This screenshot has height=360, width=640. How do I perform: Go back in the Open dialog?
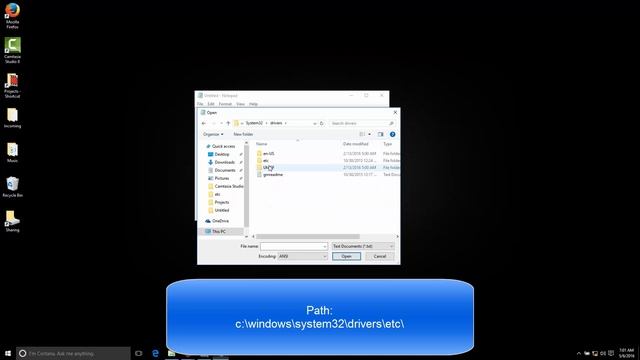click(204, 123)
